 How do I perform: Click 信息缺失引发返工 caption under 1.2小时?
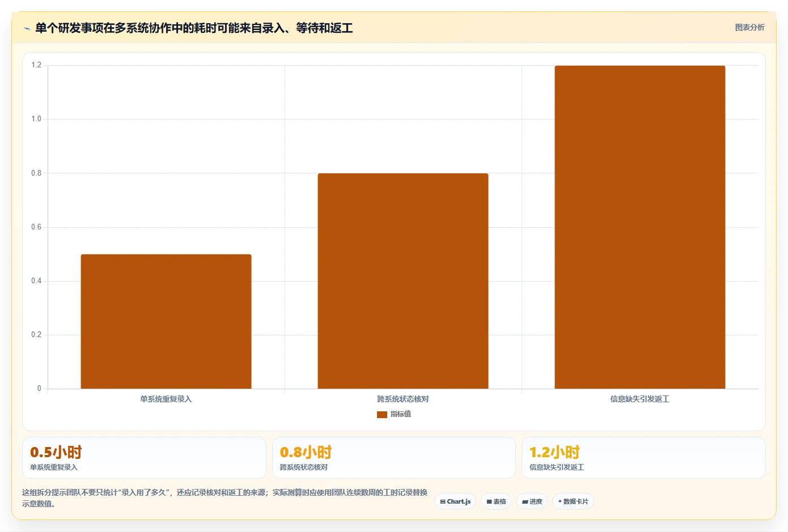tap(557, 467)
